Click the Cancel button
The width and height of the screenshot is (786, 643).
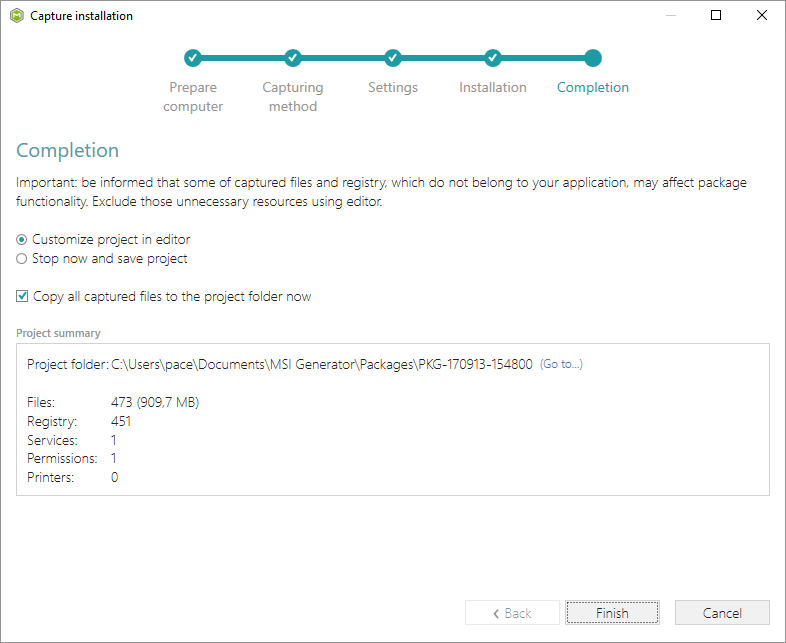[x=722, y=612]
